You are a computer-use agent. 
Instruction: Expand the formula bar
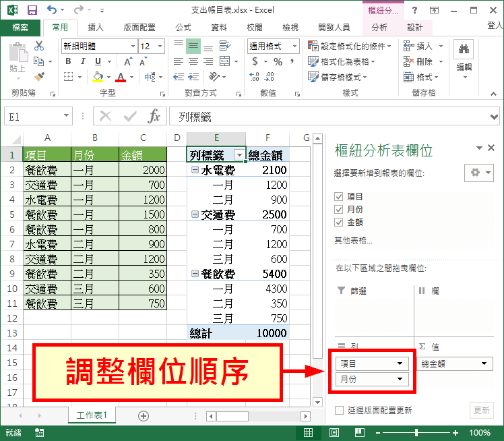click(494, 117)
